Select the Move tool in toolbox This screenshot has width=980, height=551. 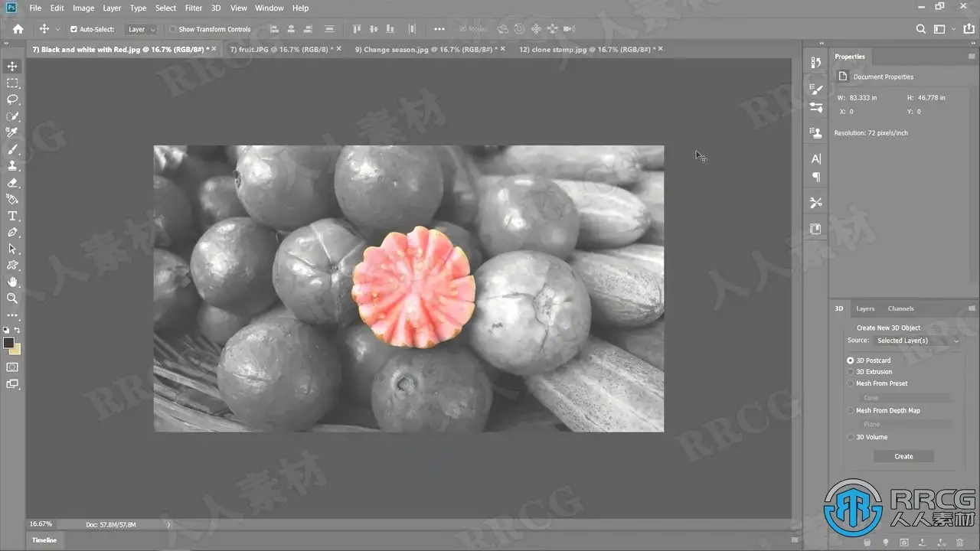coord(12,67)
